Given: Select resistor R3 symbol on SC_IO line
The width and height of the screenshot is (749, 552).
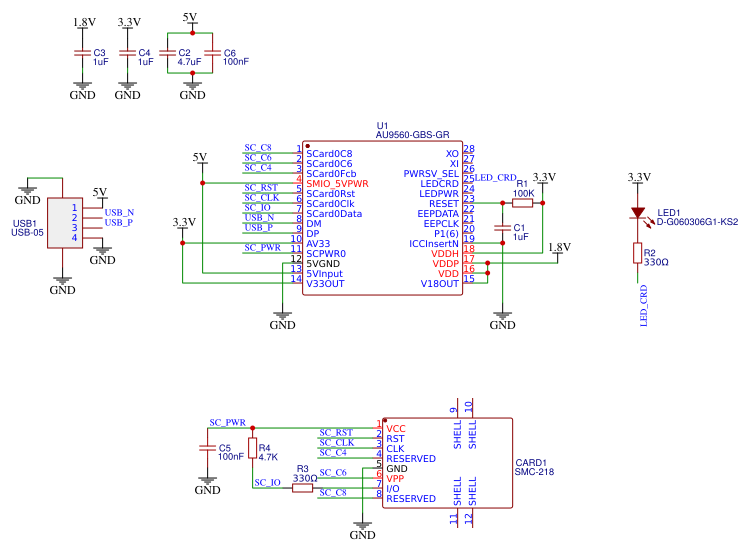Looking at the screenshot, I should [302, 488].
